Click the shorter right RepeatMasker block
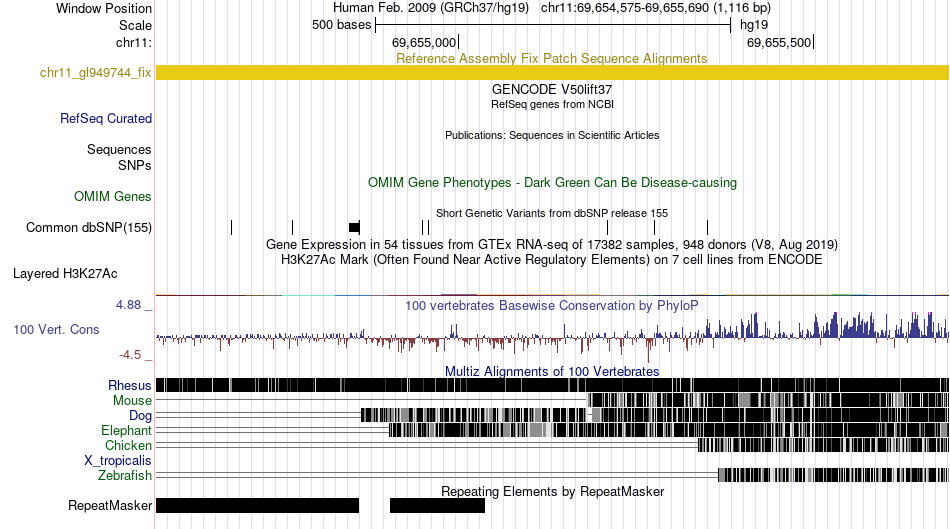Viewport: 950px width, 529px height. pos(437,505)
